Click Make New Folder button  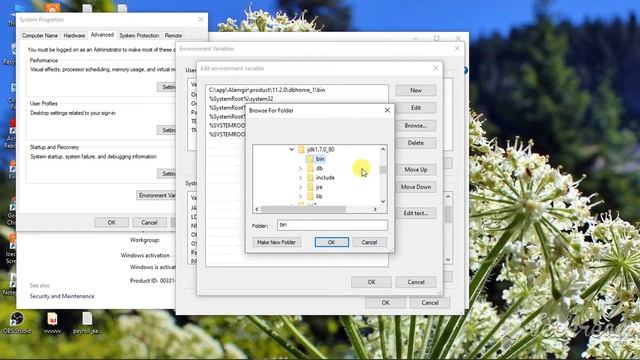[276, 242]
